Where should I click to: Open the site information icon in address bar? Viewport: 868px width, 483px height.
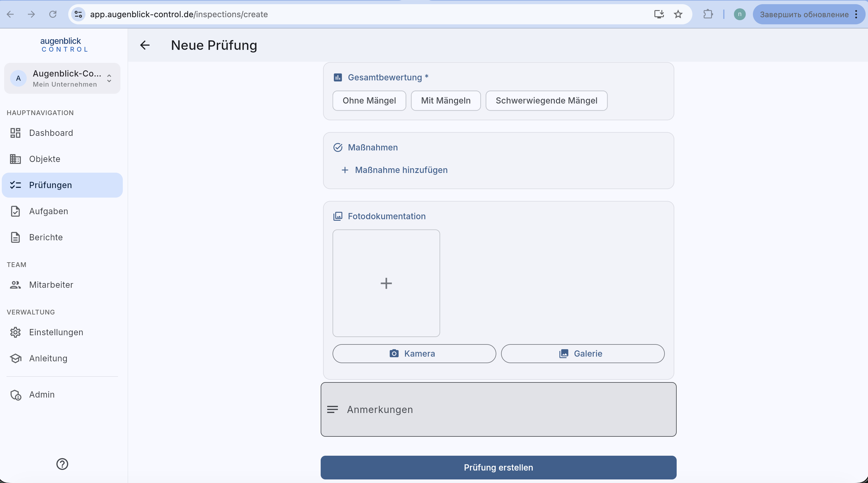pyautogui.click(x=79, y=14)
